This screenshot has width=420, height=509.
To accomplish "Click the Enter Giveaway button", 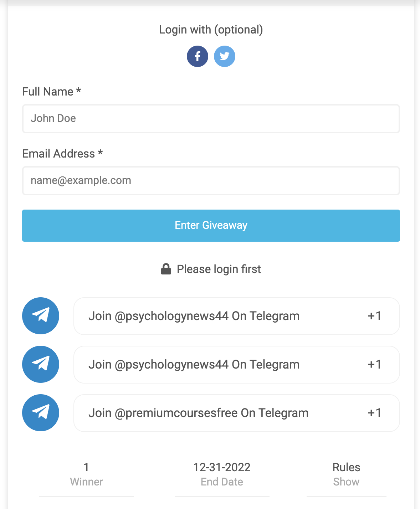I will click(x=211, y=225).
